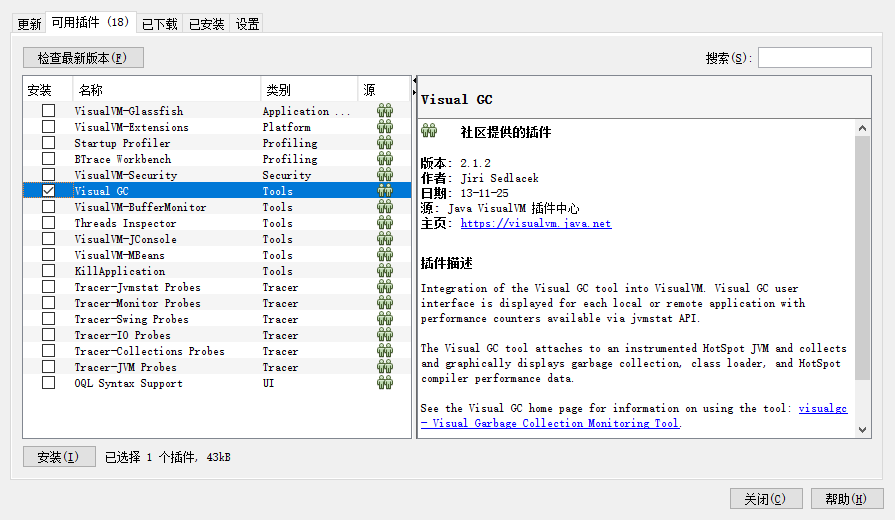The image size is (895, 520).
Task: Click source icon in Tracer-Swing Probes row
Action: (x=385, y=319)
